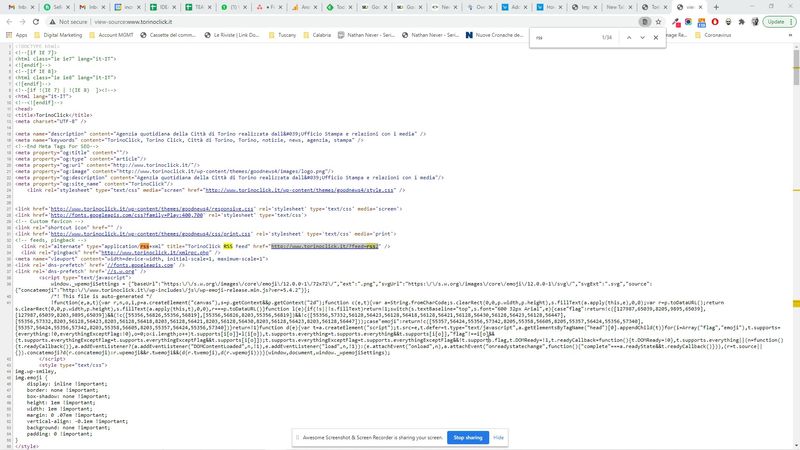Click the 'img.wp-smiley,' CSS line
The image size is (800, 450).
click(36, 371)
